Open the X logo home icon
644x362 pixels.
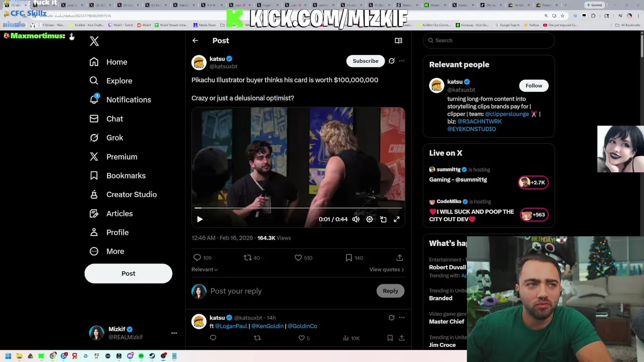tap(94, 41)
